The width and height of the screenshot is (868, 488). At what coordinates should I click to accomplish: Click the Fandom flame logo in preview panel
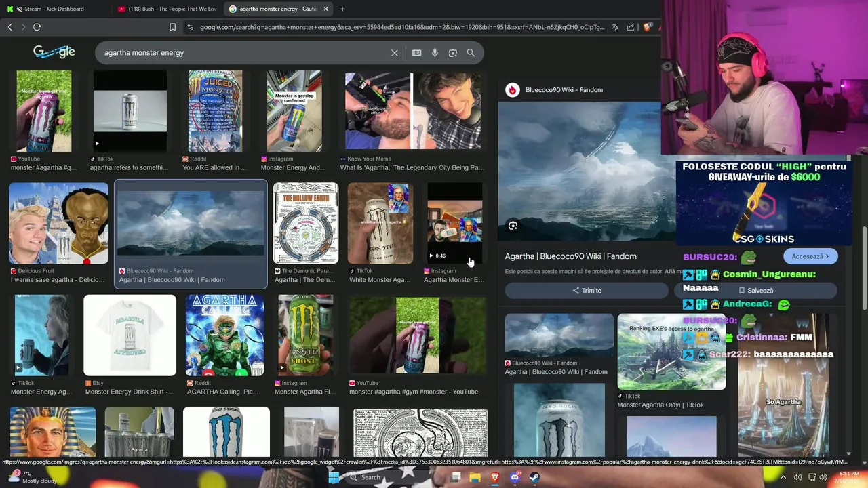(513, 90)
